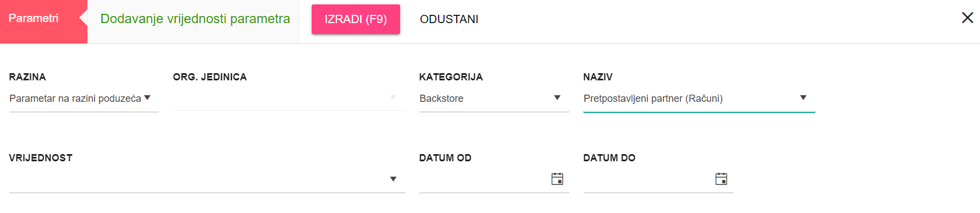Click the 'Pretpostavljeni partner (Računi)' value

pos(653,99)
